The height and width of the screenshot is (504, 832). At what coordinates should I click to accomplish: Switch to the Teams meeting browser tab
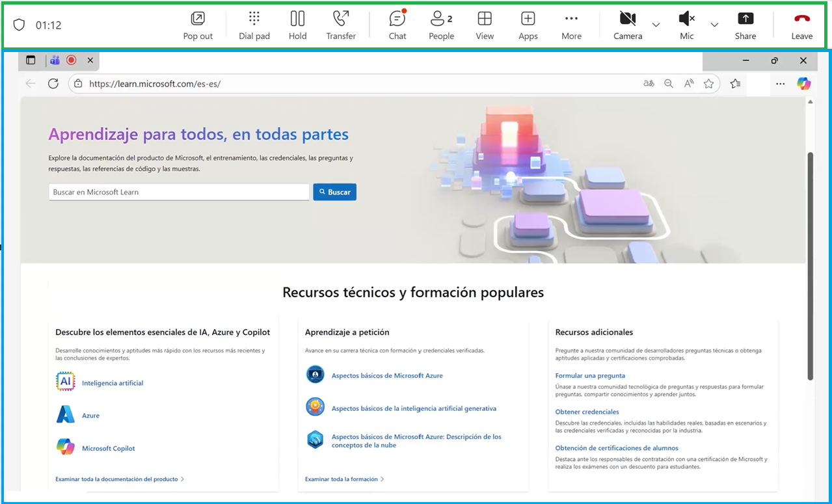point(55,59)
